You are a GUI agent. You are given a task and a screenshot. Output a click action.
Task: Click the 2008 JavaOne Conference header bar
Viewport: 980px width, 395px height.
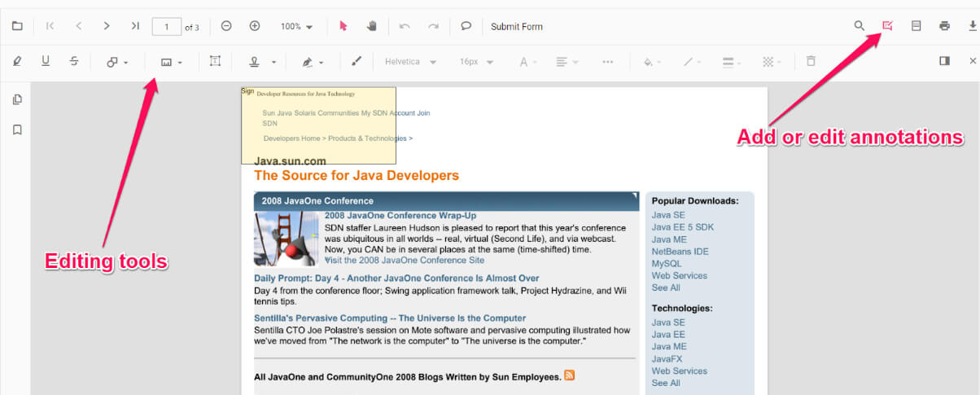(447, 201)
